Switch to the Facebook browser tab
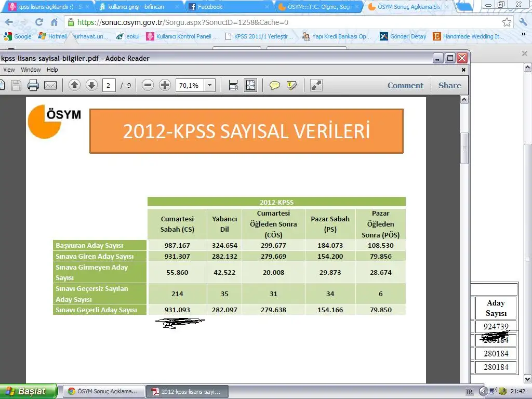 coord(229,7)
